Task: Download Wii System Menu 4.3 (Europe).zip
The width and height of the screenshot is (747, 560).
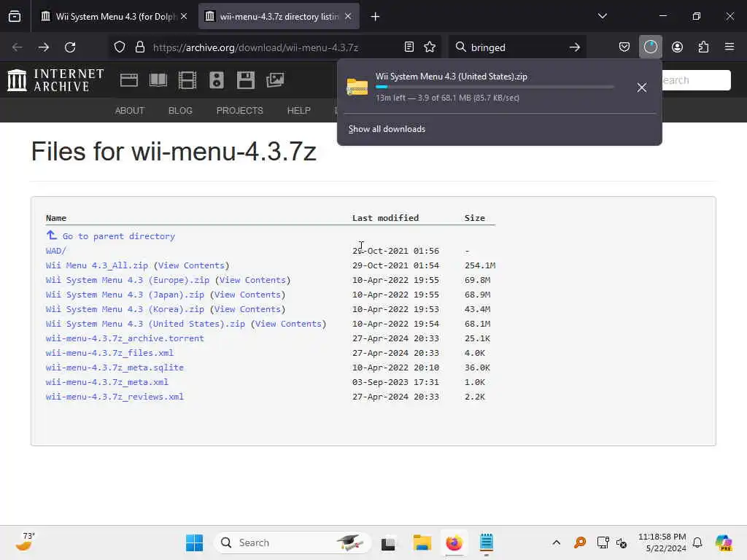Action: click(x=128, y=280)
